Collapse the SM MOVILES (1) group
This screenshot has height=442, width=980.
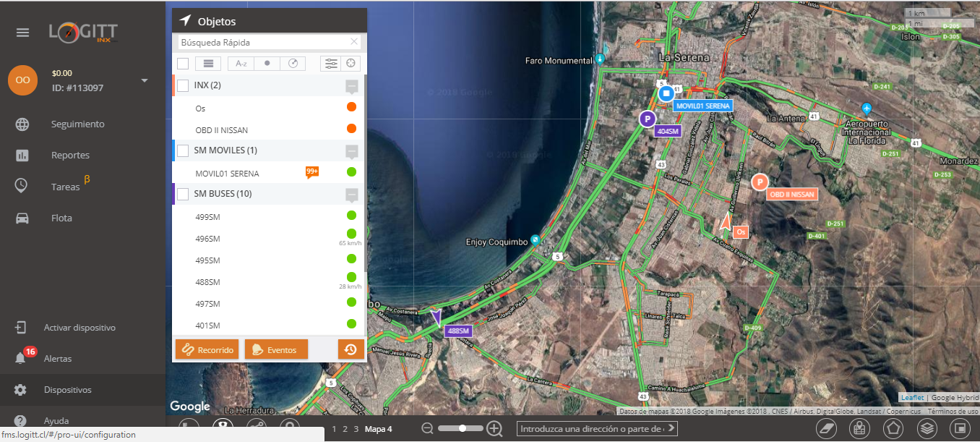pos(352,152)
